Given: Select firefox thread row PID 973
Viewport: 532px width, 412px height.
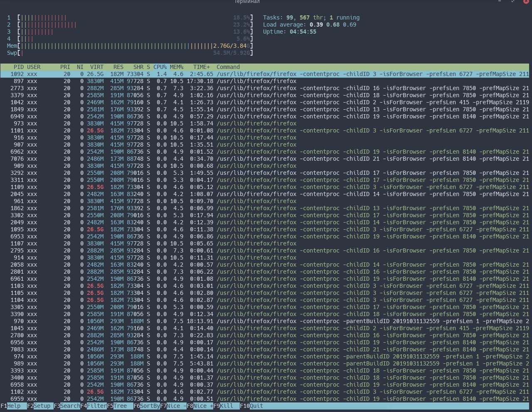Looking at the screenshot, I should point(265,123).
